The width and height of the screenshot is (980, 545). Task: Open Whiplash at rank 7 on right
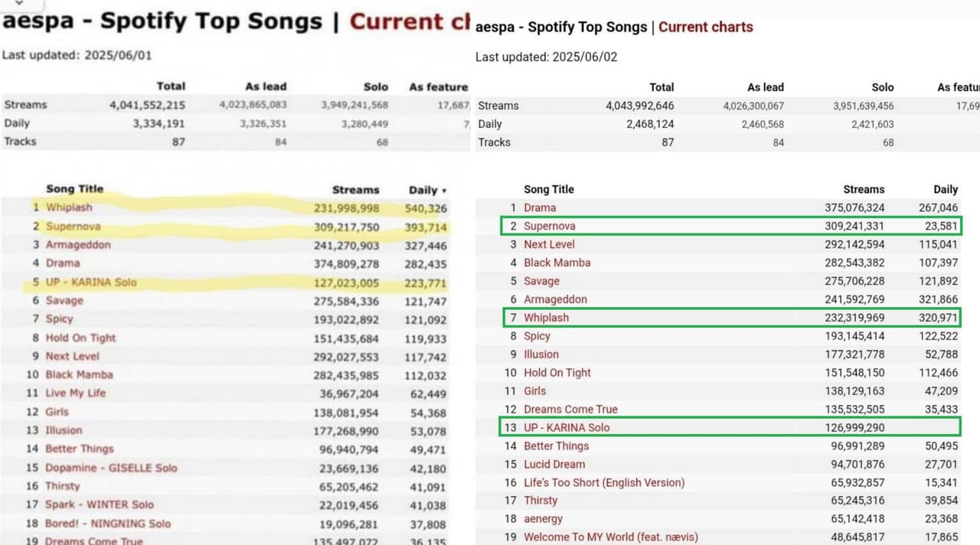point(546,318)
